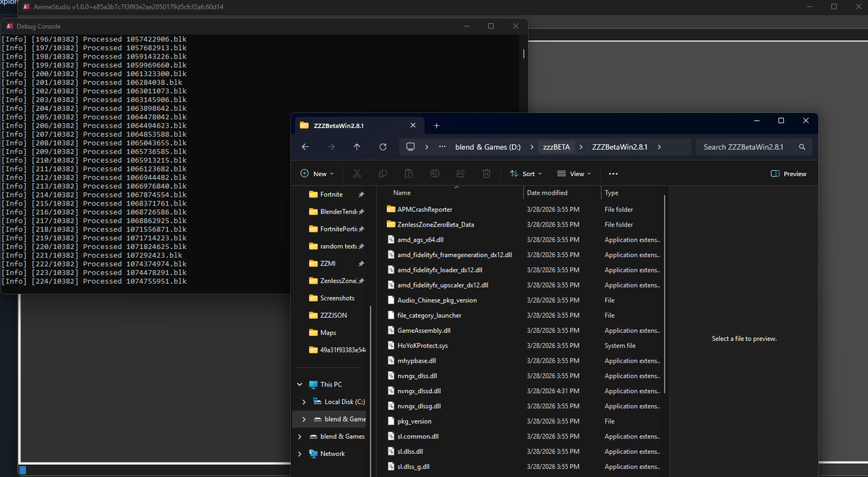This screenshot has width=868, height=477.
Task: Select the APMCrashReporter folder icon
Action: point(391,209)
